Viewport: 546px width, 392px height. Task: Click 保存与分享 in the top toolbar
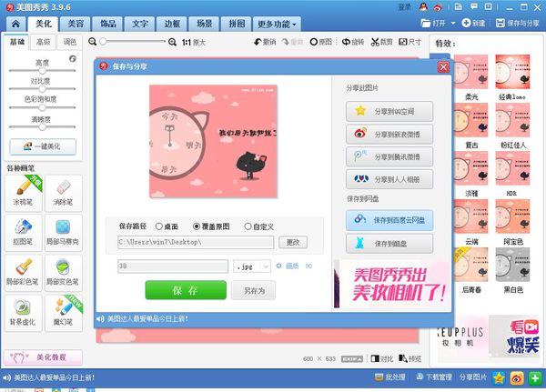click(518, 23)
